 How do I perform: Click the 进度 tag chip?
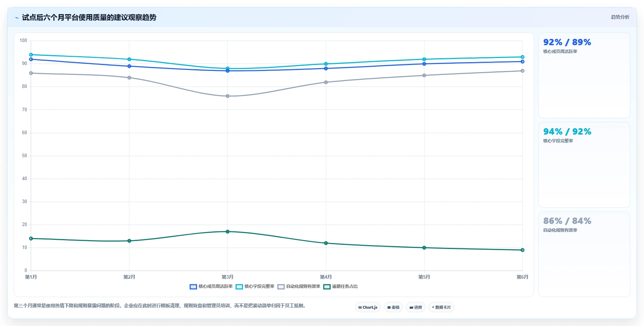pyautogui.click(x=415, y=307)
